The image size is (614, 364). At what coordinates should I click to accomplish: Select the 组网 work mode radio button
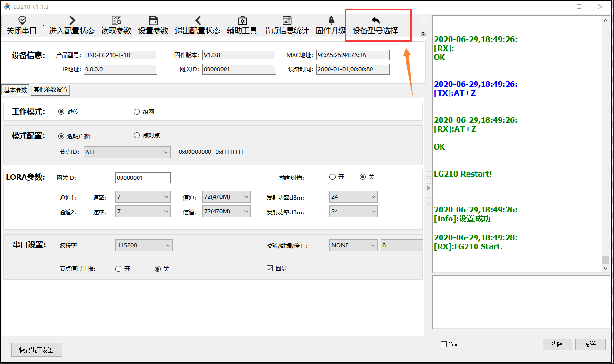[137, 112]
